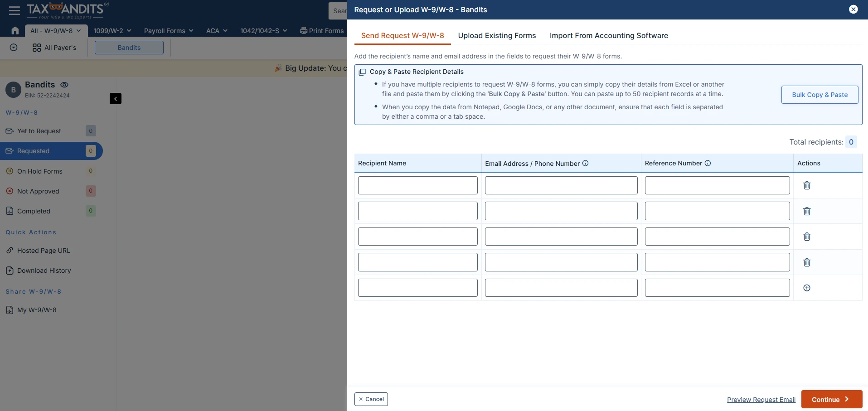The width and height of the screenshot is (868, 411).
Task: Click the info icon beside Reference Number
Action: 708,163
